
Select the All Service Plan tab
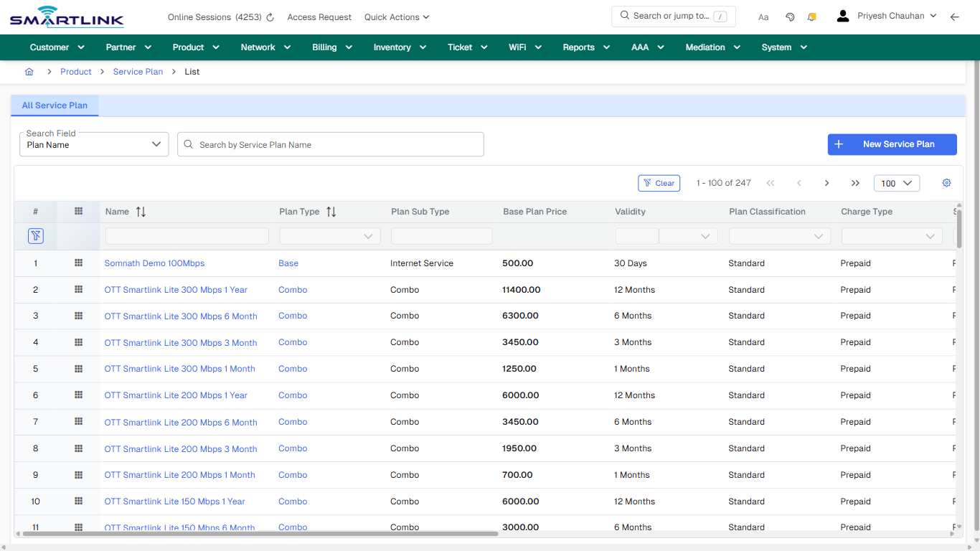pos(55,105)
